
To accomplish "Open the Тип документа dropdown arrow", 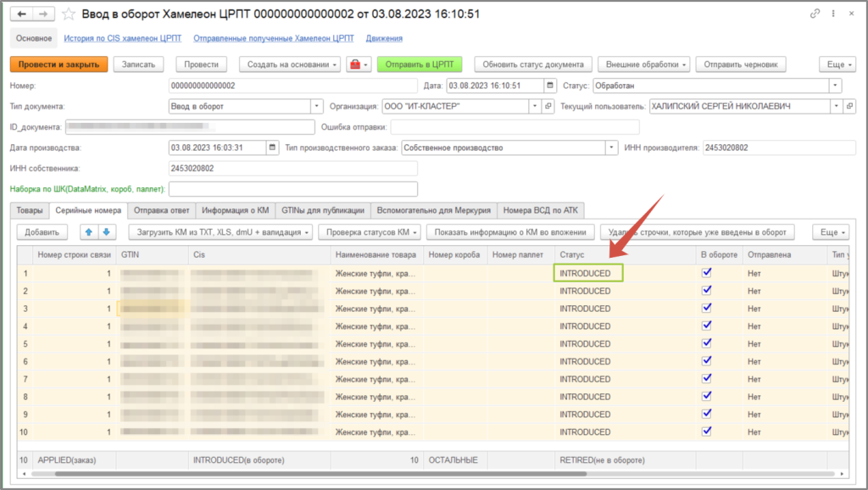I will pos(317,106).
